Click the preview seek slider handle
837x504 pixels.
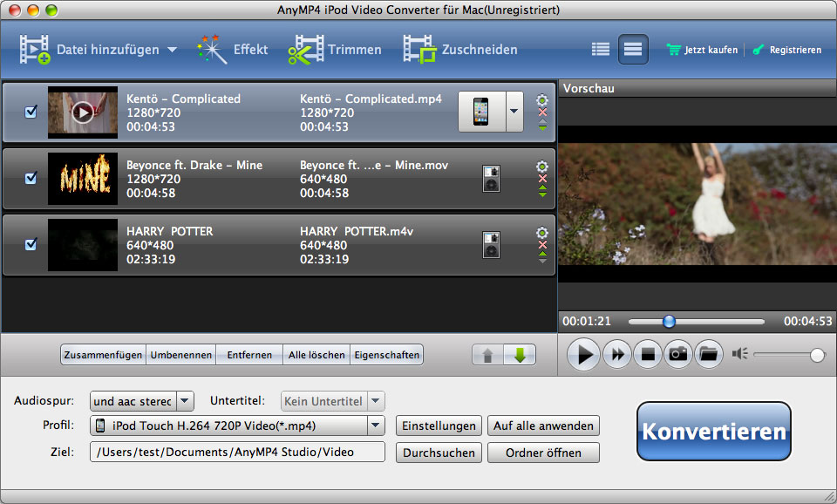point(669,322)
